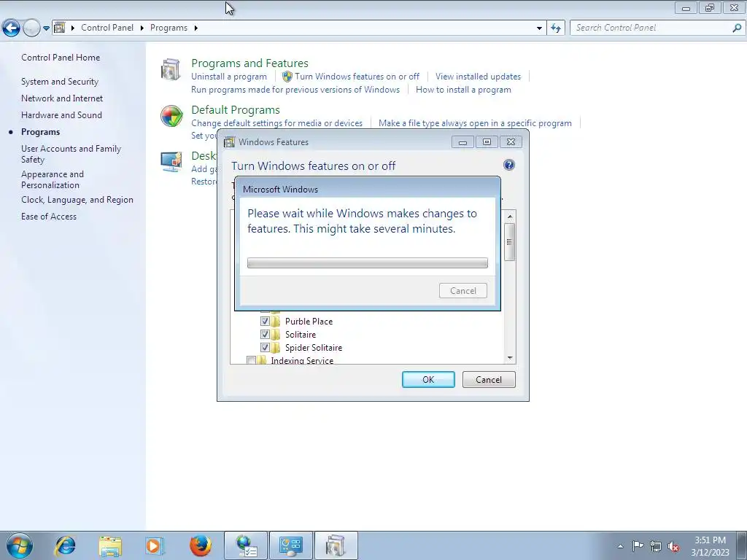747x560 pixels.
Task: Click the globe with checklist taskbar icon
Action: coord(246,545)
